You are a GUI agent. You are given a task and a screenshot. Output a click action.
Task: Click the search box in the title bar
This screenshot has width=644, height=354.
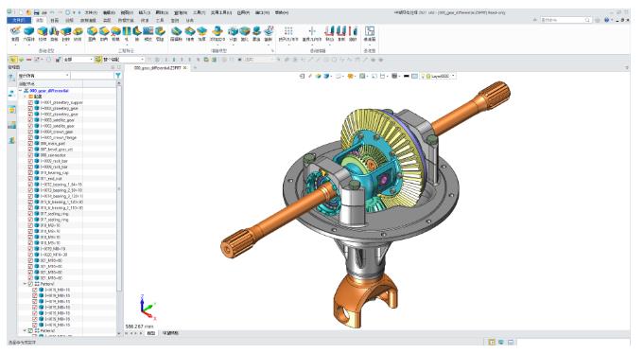(566, 20)
